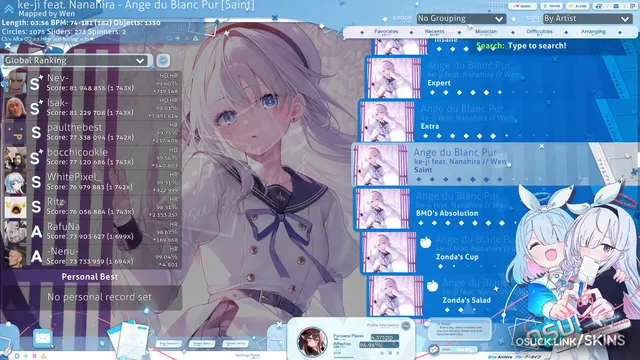The width and height of the screenshot is (640, 360).
Task: Click RafuNa player avatar
Action: pos(16,232)
